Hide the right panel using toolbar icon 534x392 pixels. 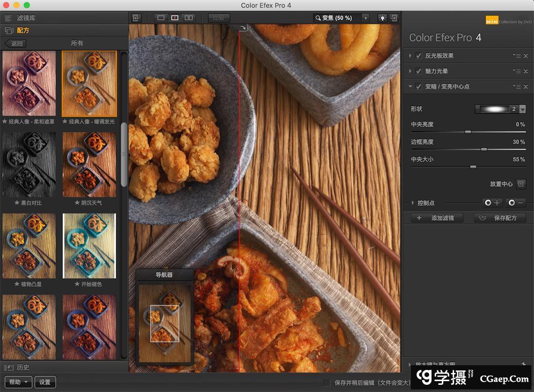click(x=394, y=18)
